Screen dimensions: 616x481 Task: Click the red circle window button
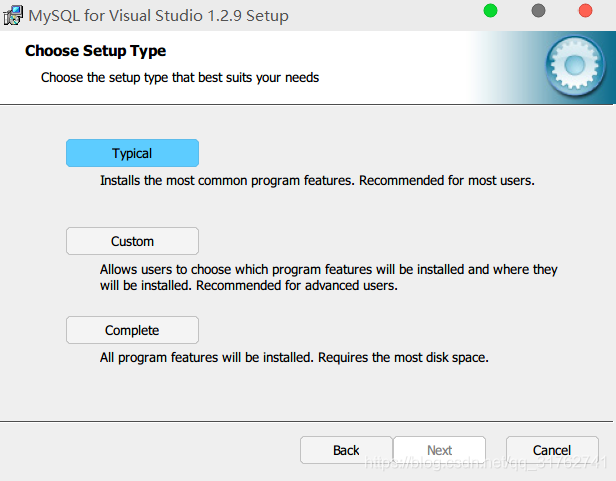click(586, 11)
